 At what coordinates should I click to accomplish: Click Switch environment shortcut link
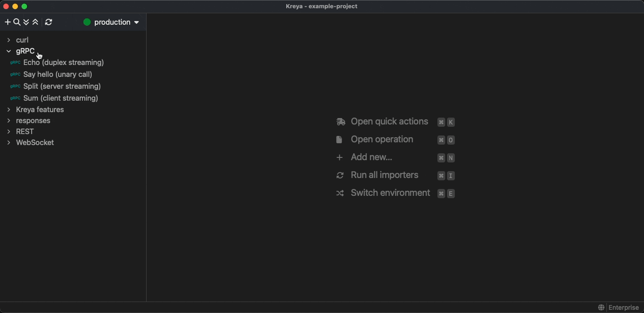(x=390, y=193)
